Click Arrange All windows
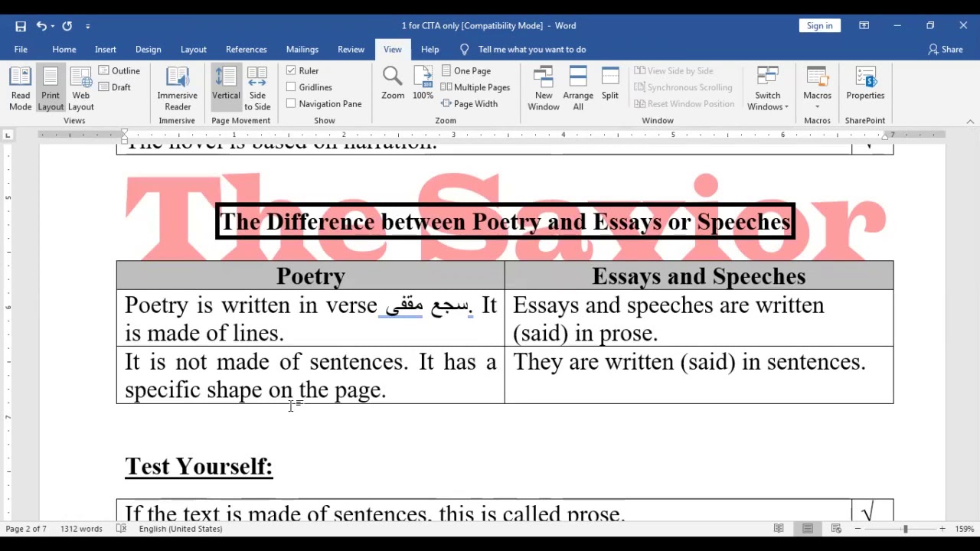The image size is (980, 551). 578,89
